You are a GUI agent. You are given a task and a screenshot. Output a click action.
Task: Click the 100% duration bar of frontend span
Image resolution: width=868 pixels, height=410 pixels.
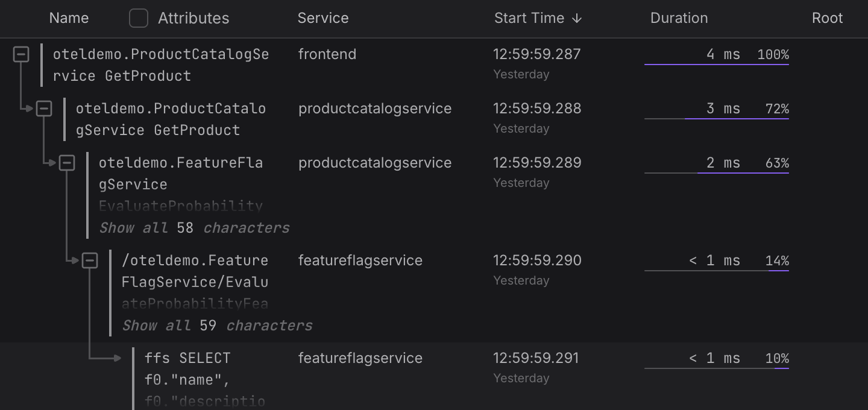716,64
